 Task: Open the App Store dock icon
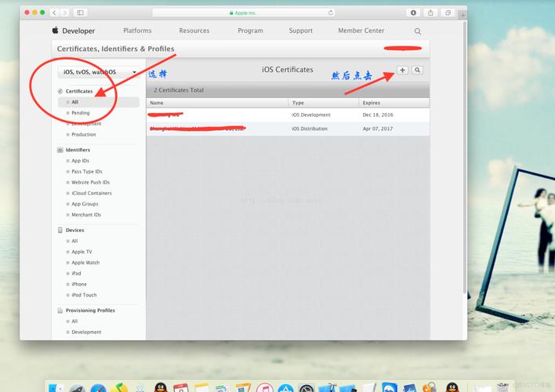pos(285,388)
